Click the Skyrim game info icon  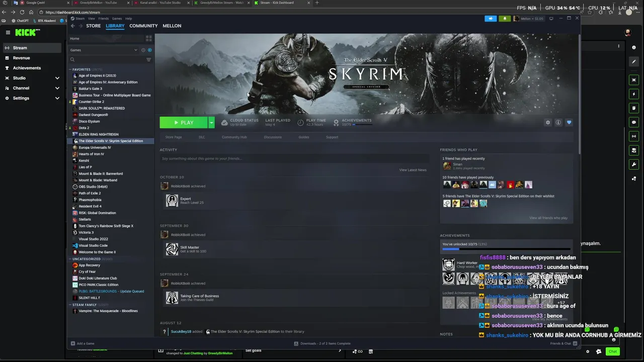tap(558, 122)
